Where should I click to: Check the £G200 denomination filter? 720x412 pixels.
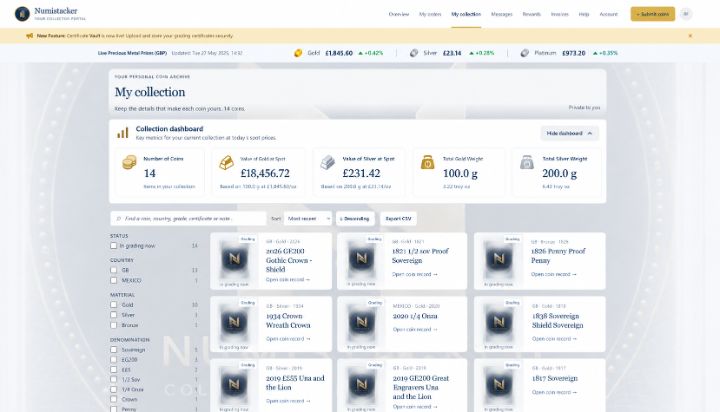[x=113, y=360]
